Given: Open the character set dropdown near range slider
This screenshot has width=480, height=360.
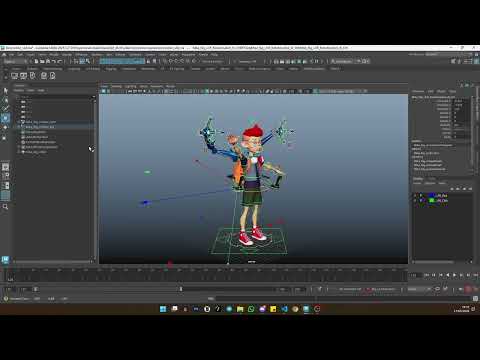Looking at the screenshot, I should pyautogui.click(x=350, y=289).
